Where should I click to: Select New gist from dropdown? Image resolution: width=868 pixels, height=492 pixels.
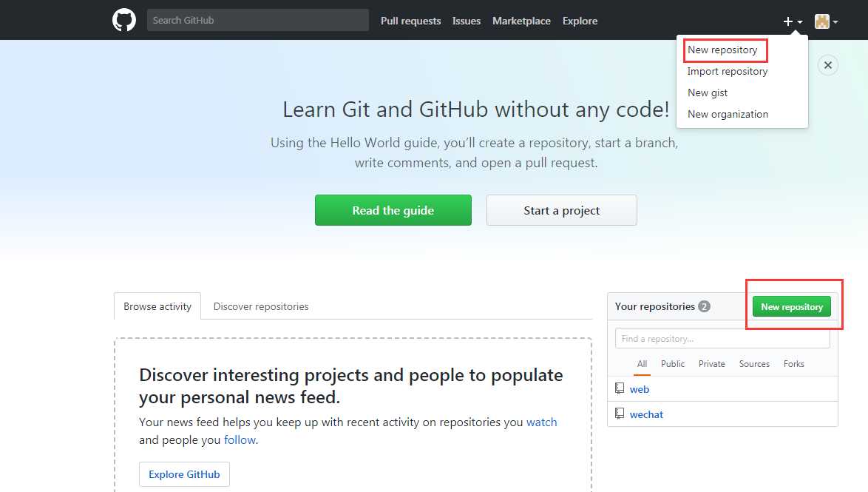click(x=708, y=92)
